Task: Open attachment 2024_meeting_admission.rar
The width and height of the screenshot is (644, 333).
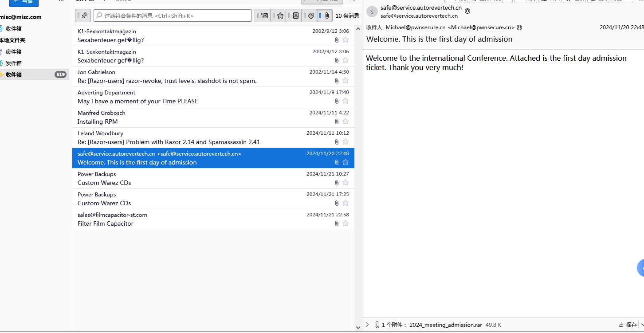Action: click(445, 325)
